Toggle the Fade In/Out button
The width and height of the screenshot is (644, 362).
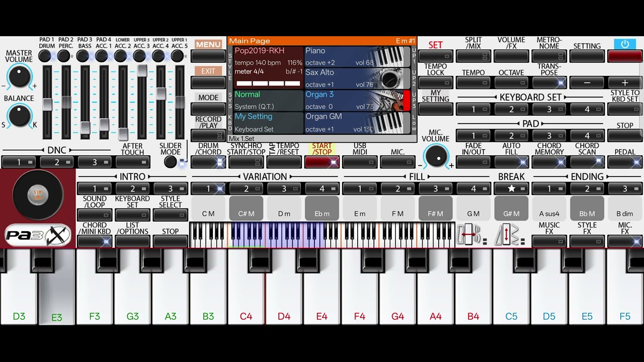(473, 162)
